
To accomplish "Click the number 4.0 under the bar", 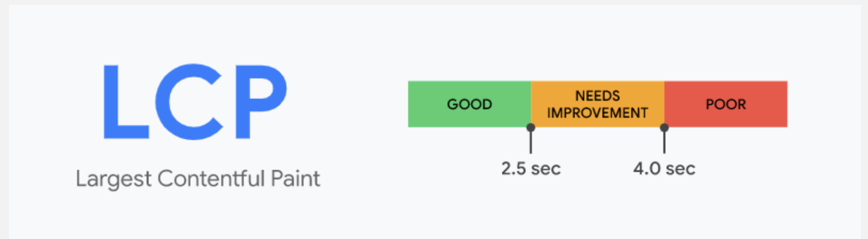I will (x=645, y=169).
